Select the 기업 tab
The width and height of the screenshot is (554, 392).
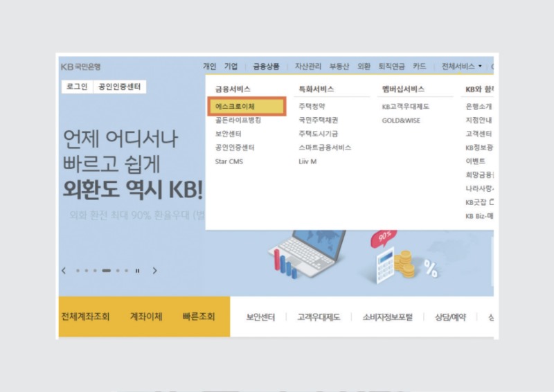[231, 66]
